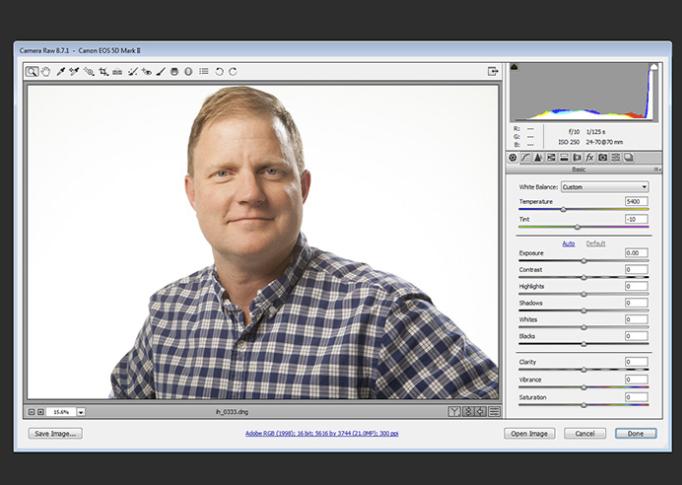
Task: Click the Tint slider handle
Action: [577, 227]
